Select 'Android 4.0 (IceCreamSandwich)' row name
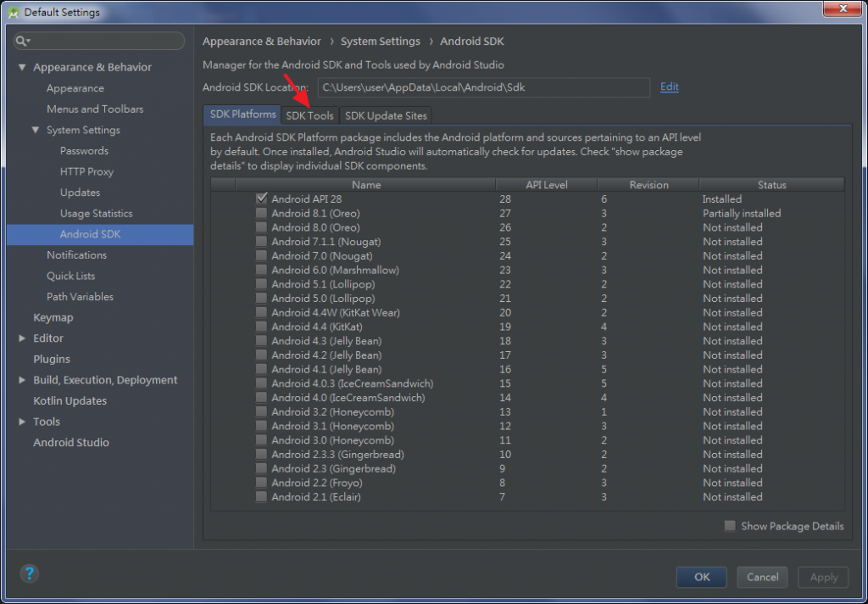The height and width of the screenshot is (604, 868). tap(348, 397)
